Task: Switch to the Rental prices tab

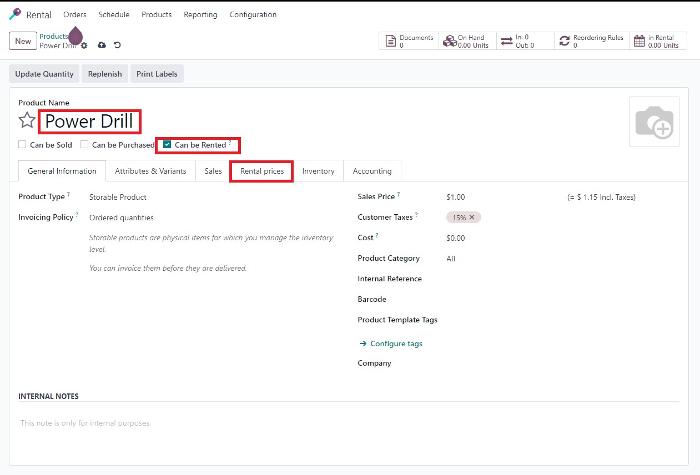Action: click(262, 171)
